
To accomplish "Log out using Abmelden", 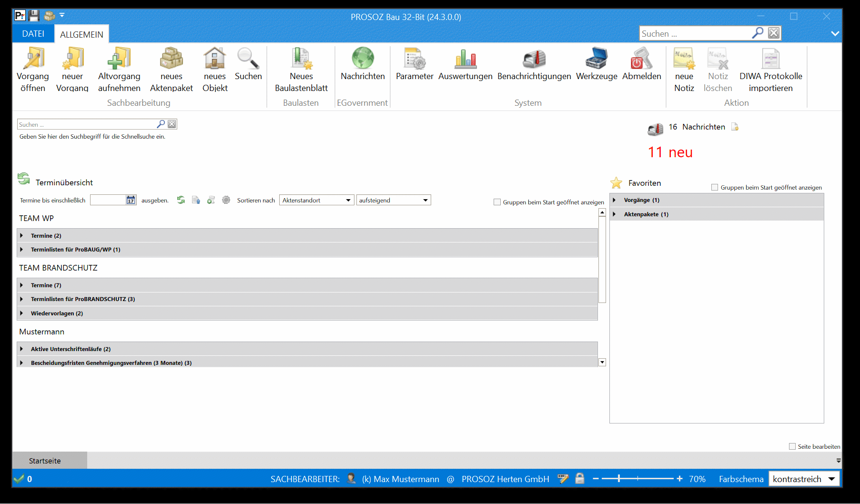I will [642, 64].
